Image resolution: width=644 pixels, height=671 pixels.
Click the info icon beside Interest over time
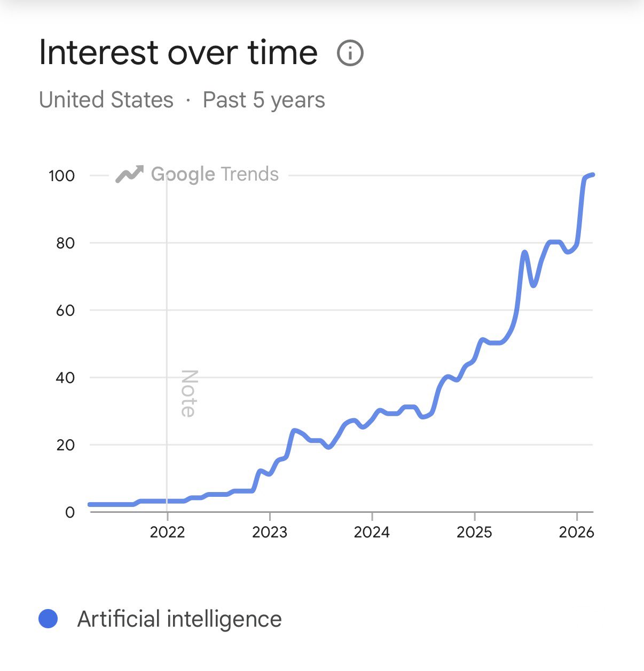click(x=350, y=53)
